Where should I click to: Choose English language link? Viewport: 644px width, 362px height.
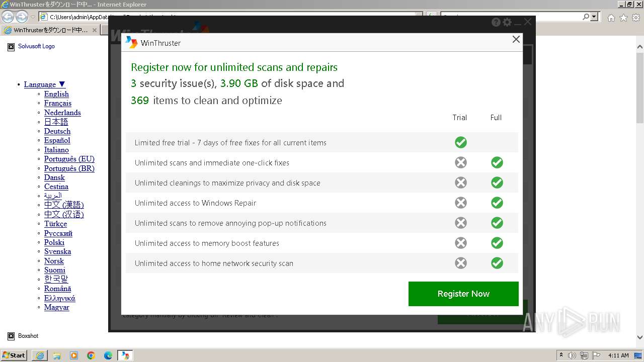click(x=56, y=94)
